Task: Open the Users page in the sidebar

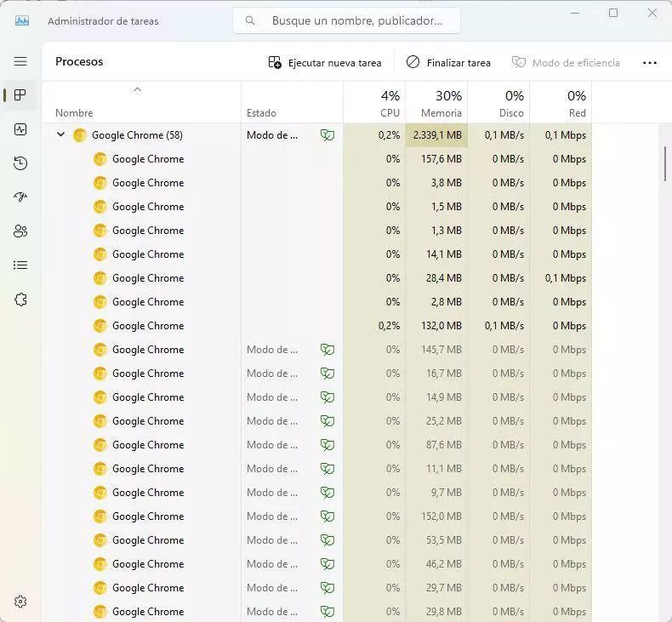Action: point(20,231)
